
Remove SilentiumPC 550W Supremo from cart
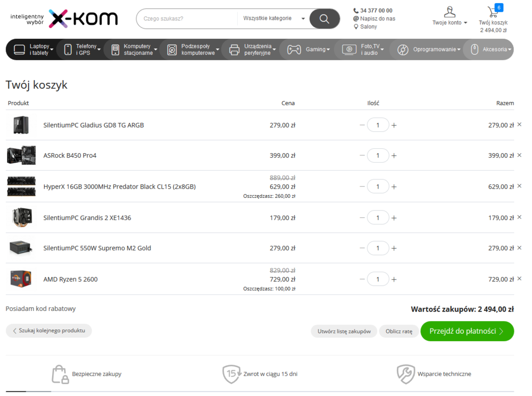519,248
